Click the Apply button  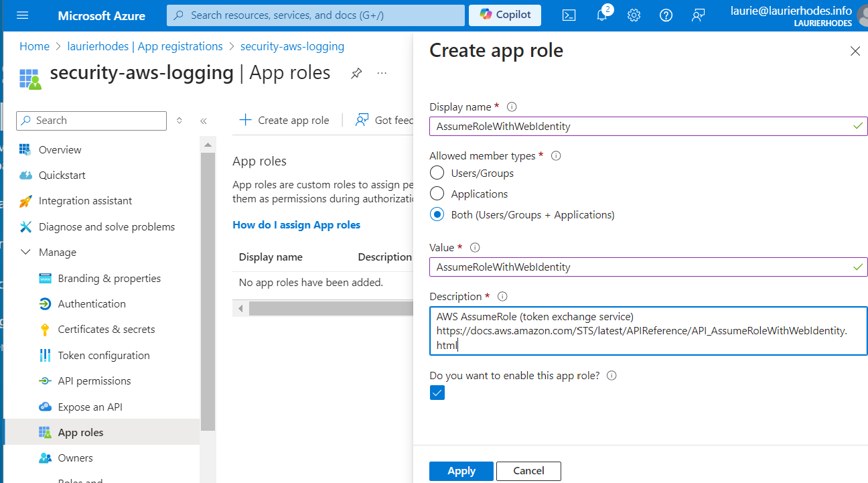(x=461, y=471)
